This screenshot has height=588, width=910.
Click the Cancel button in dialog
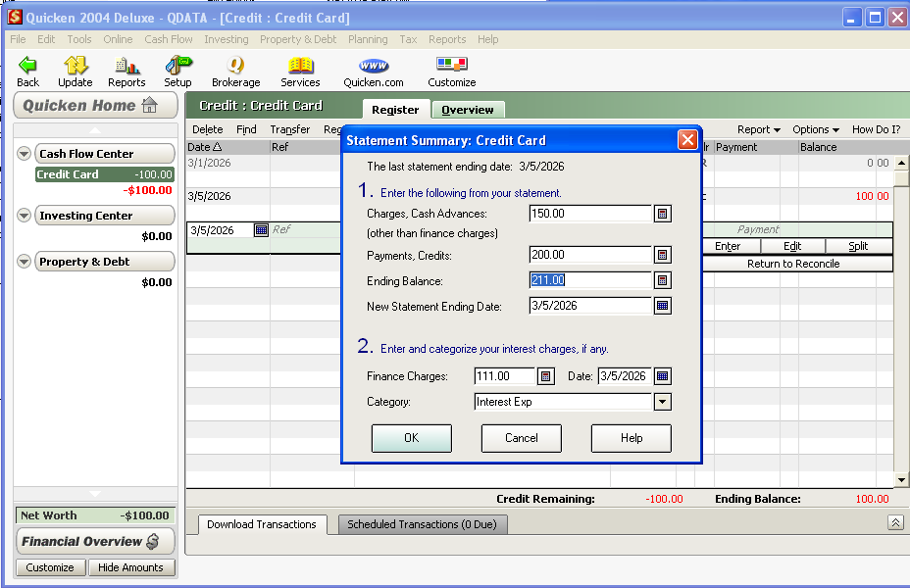click(x=522, y=438)
